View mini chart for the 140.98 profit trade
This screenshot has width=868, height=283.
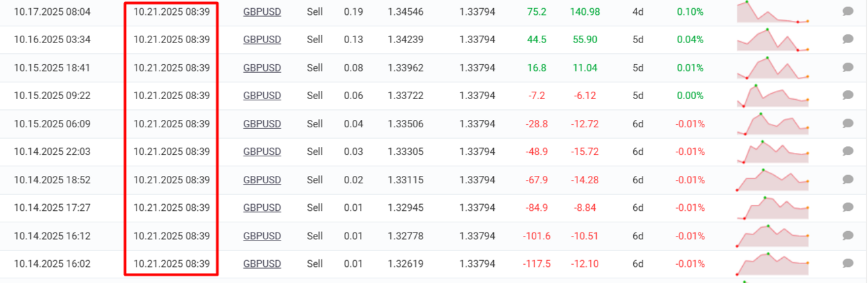coord(773,12)
